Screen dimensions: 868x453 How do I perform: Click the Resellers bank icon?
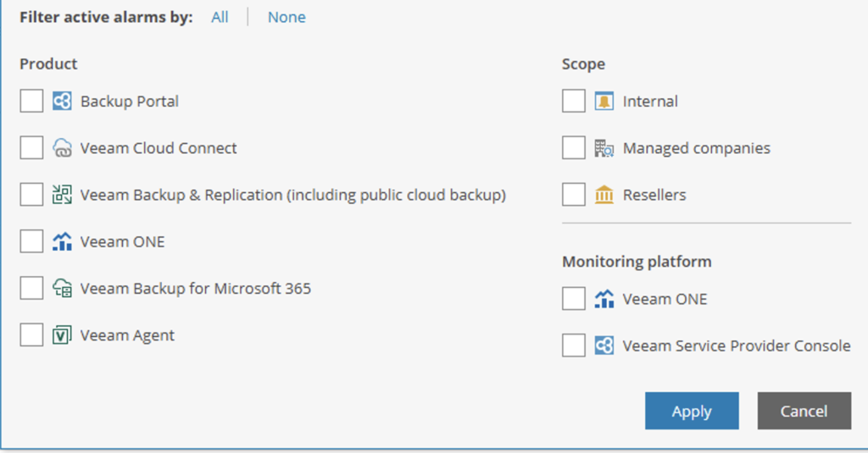(x=604, y=195)
